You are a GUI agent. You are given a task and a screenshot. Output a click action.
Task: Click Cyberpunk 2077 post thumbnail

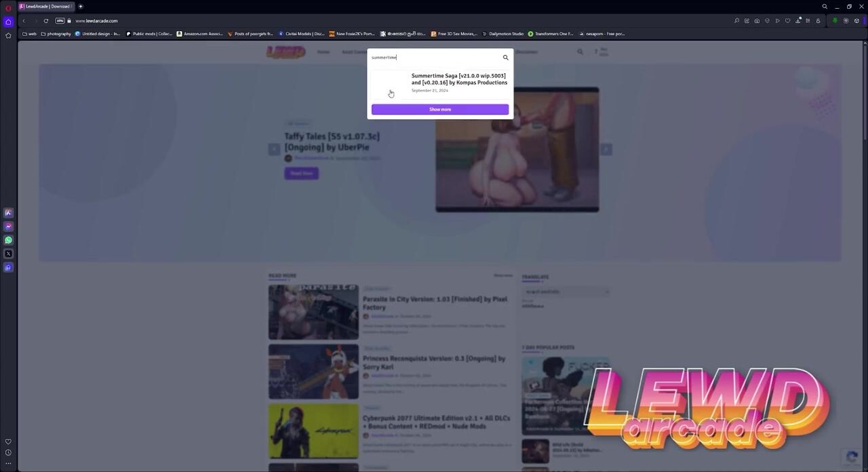pos(313,431)
